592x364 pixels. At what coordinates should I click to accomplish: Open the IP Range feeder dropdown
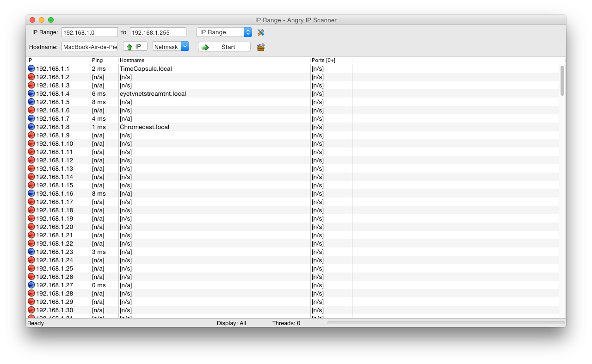(224, 32)
